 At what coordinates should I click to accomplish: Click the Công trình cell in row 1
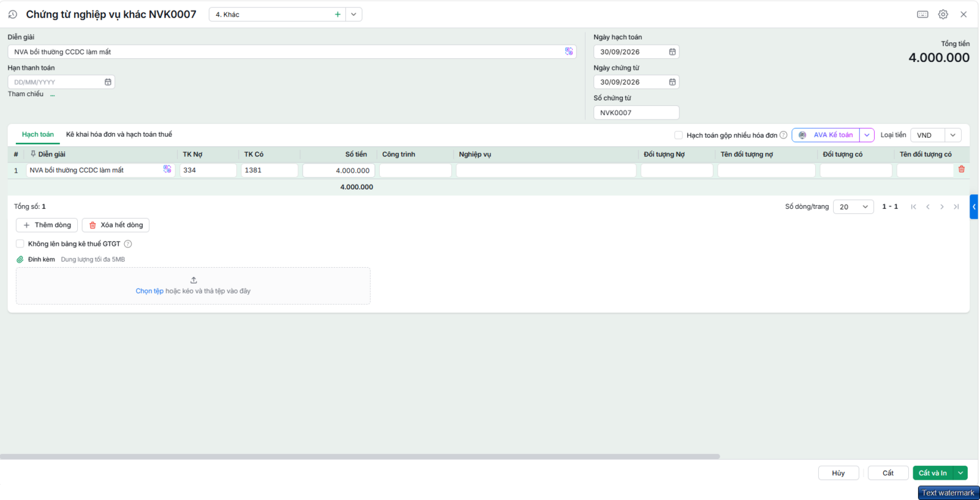click(415, 170)
